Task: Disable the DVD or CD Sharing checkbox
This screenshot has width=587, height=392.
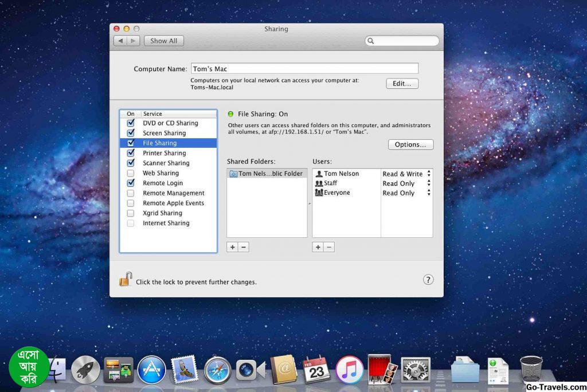Action: (x=131, y=123)
